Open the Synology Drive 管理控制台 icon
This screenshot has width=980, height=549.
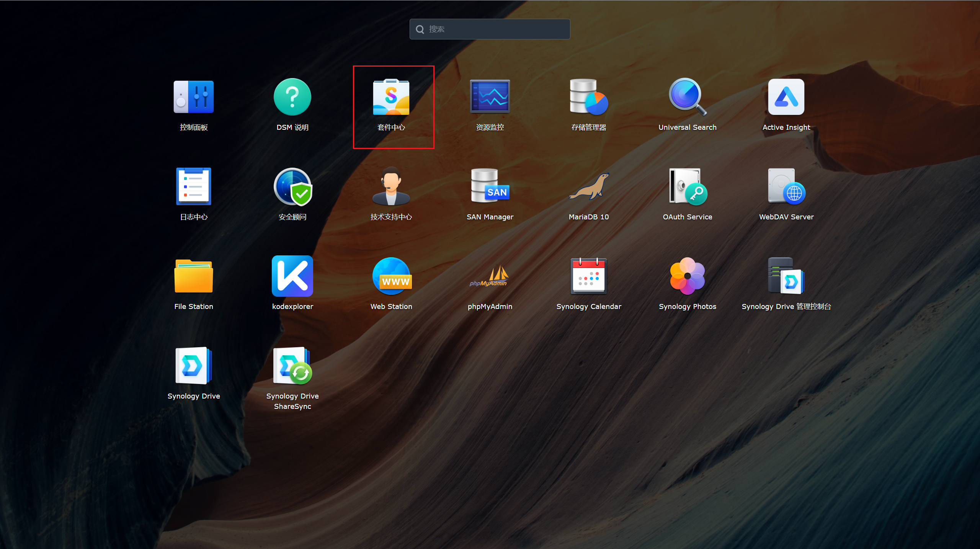point(786,276)
